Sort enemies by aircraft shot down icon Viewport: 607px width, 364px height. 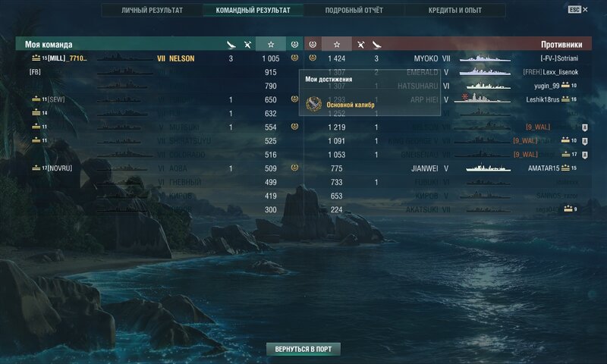376,45
